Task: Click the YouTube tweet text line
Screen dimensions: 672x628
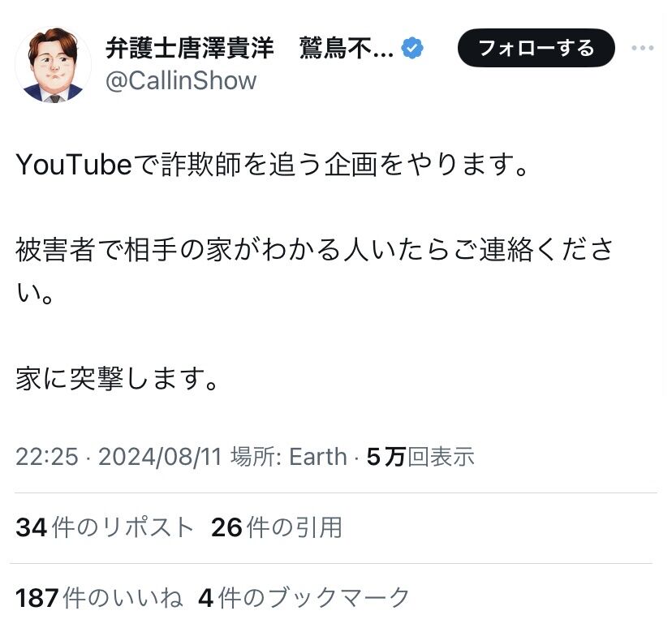Action: pyautogui.click(x=273, y=165)
